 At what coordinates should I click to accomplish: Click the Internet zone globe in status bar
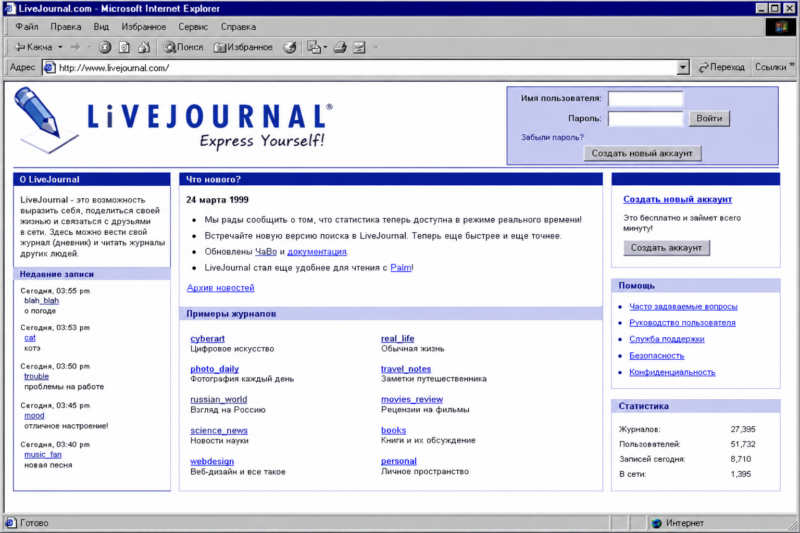[657, 523]
